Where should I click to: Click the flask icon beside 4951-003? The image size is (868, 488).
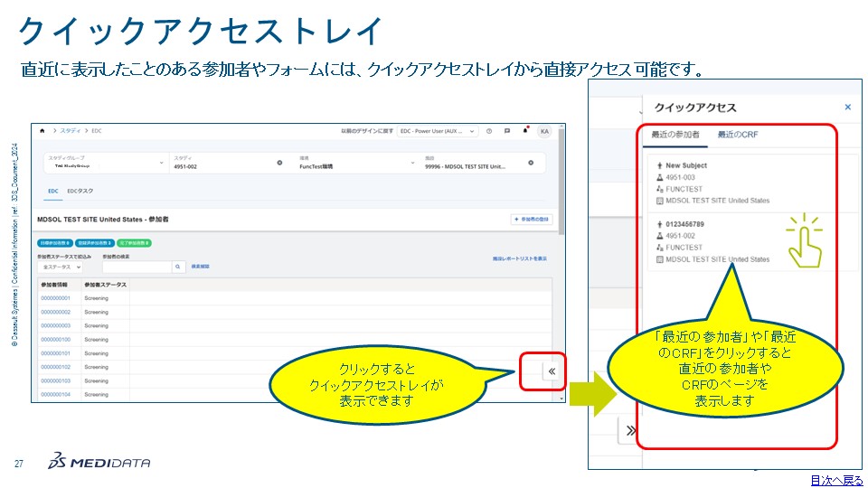pos(659,178)
